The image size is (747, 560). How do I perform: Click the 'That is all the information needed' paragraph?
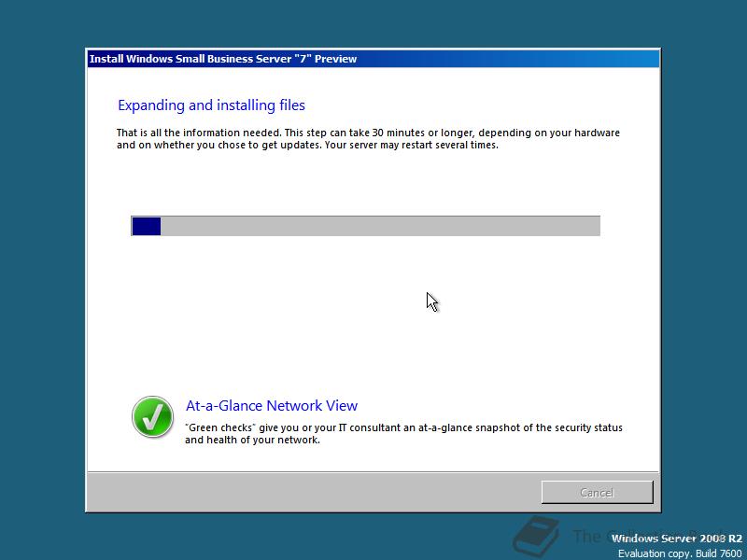(x=368, y=138)
